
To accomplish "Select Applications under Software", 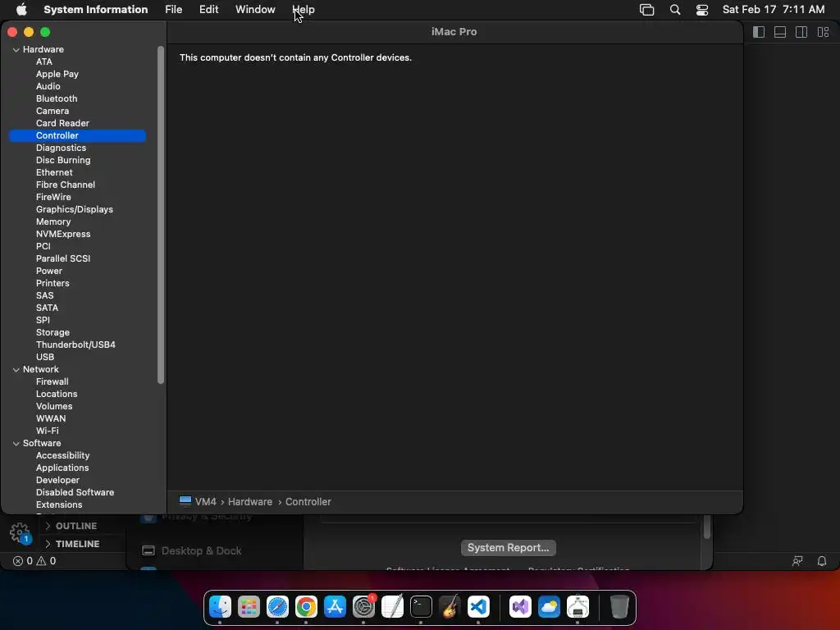I will pos(62,468).
